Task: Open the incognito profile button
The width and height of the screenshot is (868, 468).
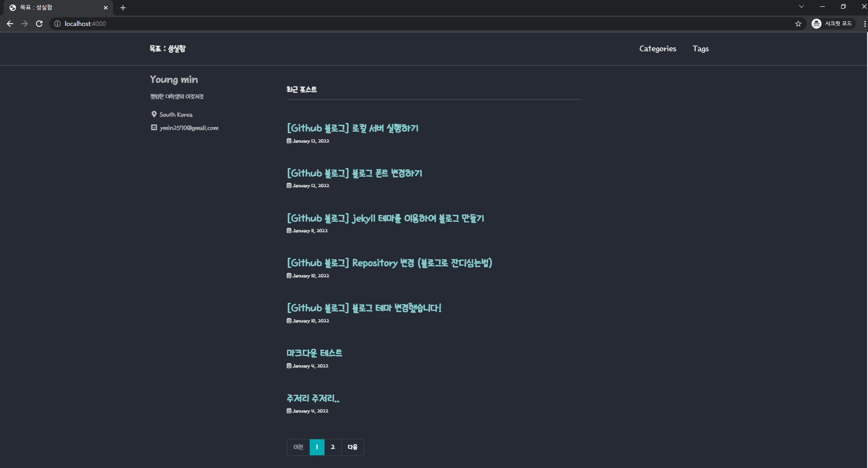Action: [x=833, y=24]
